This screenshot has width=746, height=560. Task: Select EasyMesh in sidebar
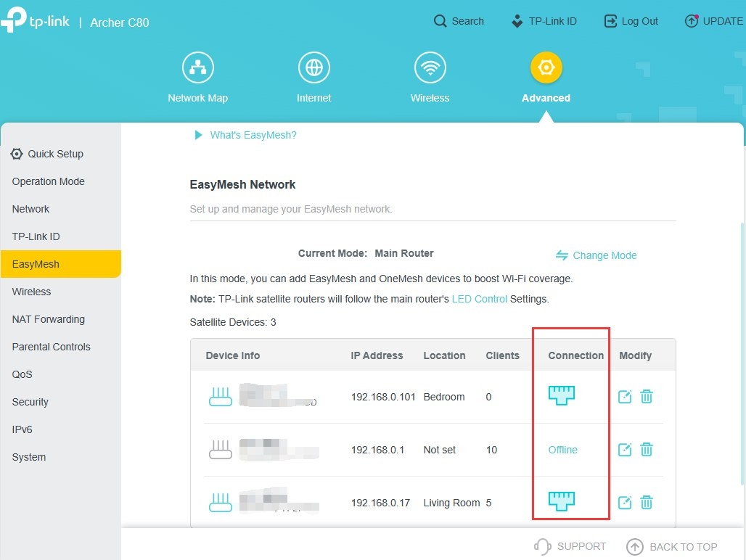[60, 264]
